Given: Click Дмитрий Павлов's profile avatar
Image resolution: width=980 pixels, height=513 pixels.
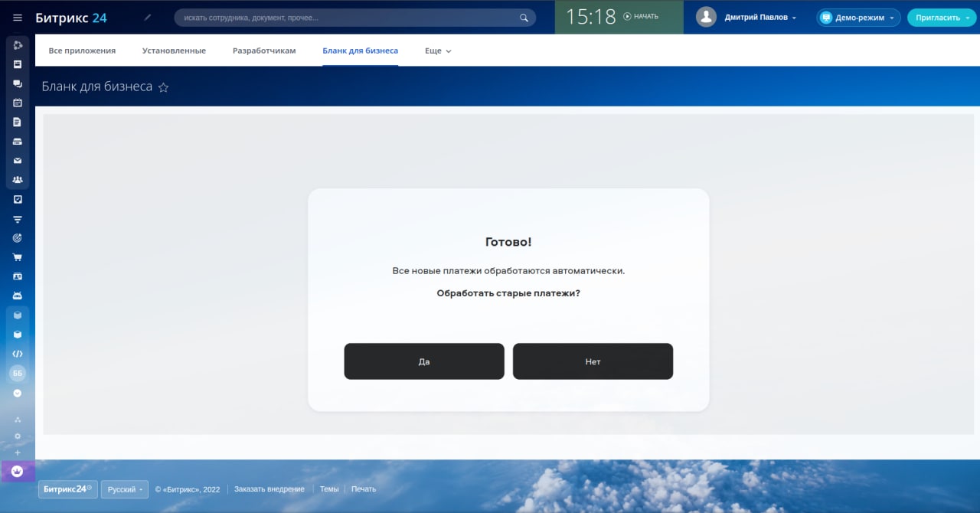Looking at the screenshot, I should (x=706, y=17).
